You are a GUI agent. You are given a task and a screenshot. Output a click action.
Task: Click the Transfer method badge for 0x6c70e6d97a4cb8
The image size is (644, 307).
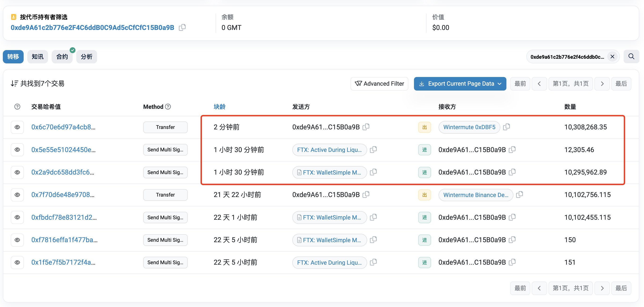165,127
